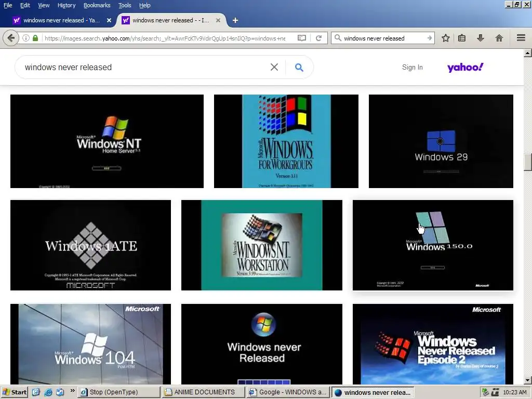This screenshot has width=532, height=399.
Task: Click the second system tray icon
Action: click(x=495, y=392)
